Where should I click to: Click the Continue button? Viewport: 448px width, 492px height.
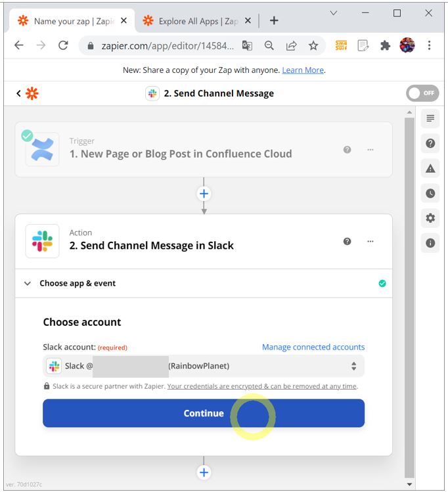[x=204, y=413]
